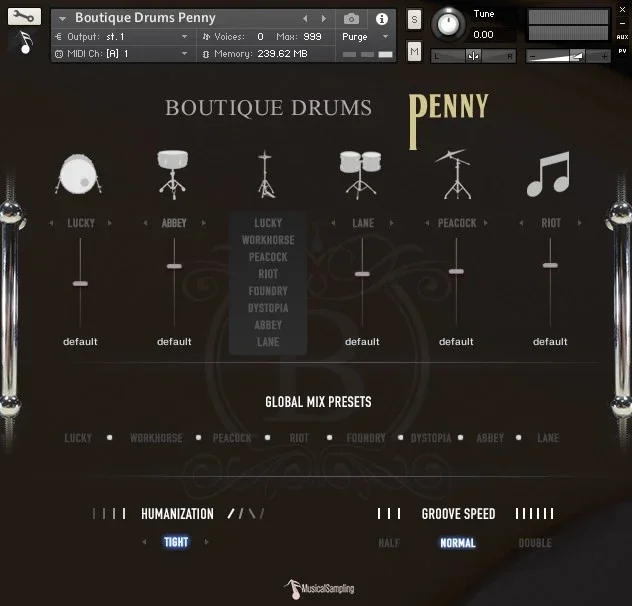
Task: Select next kick preset right of LUCKY
Action: click(x=110, y=223)
